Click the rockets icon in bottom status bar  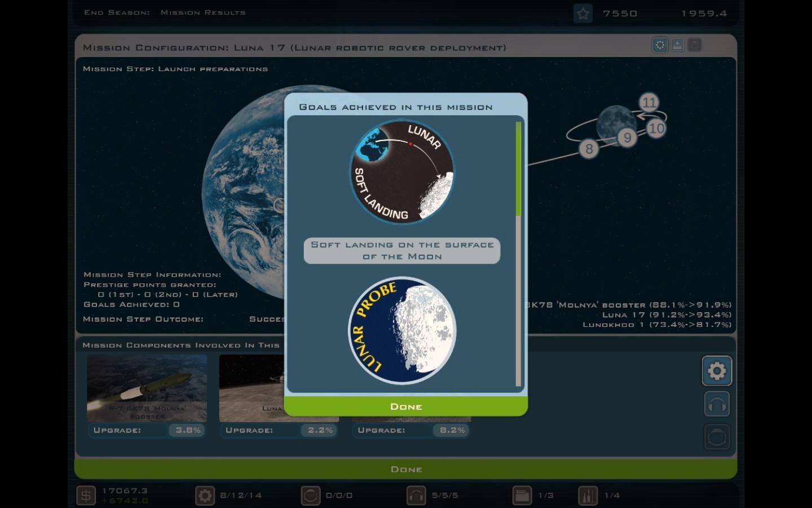pos(588,496)
